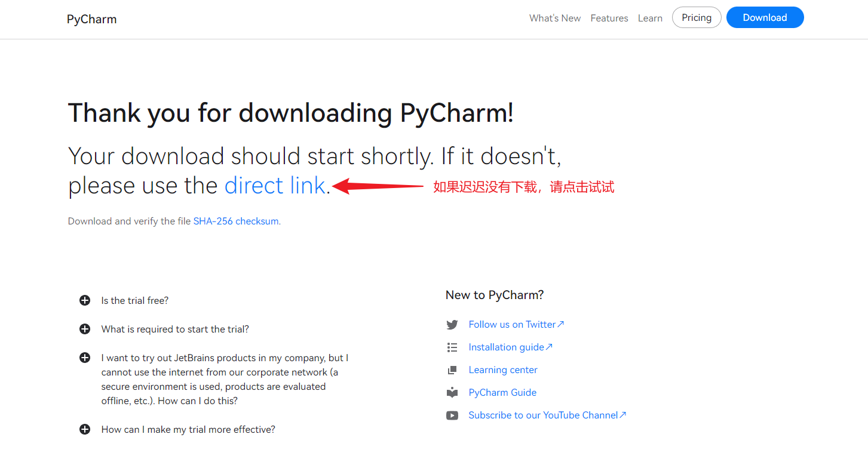Expand the 'What is required to start the trial?' plus icon
The image size is (868, 474).
85,329
